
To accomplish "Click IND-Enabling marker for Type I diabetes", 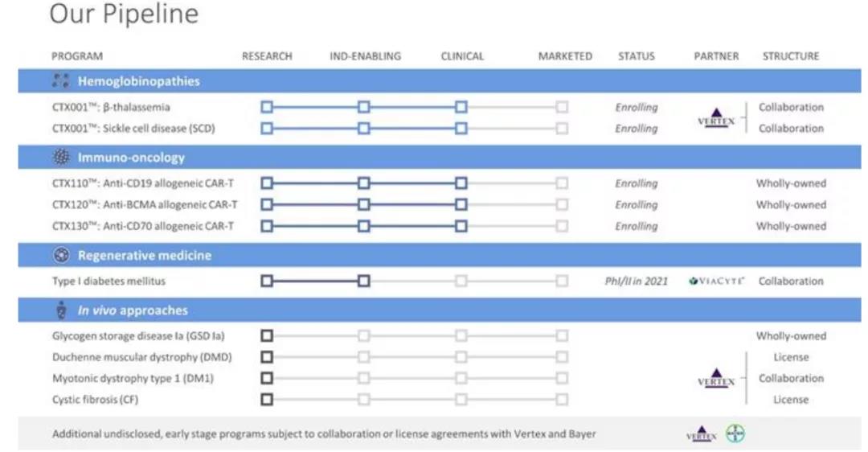I will coord(364,281).
